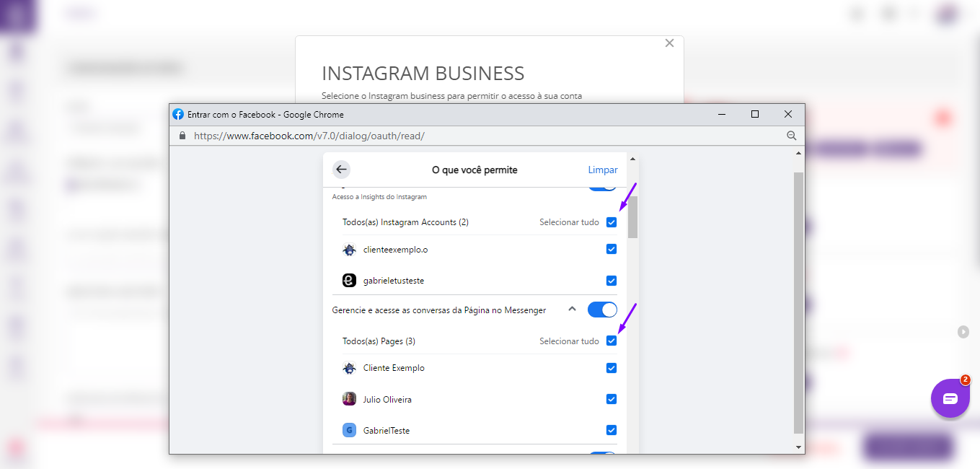Open the chat widget with 2 notifications
This screenshot has width=980, height=469.
point(950,398)
